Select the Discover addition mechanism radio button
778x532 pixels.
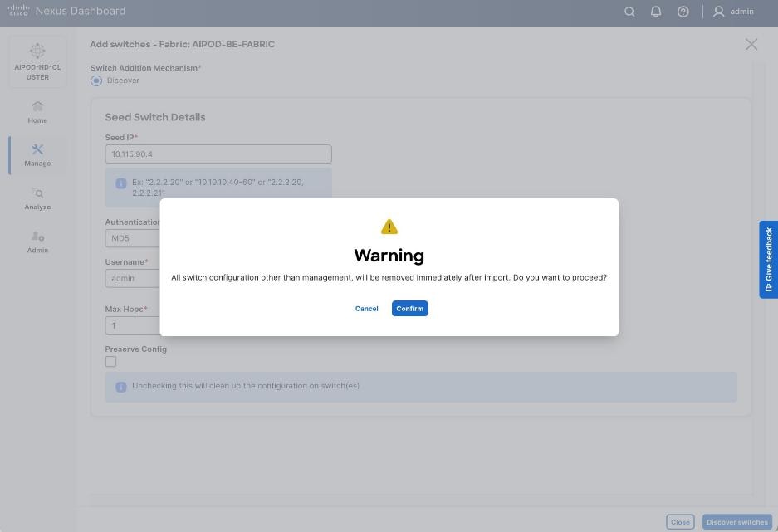pos(96,81)
